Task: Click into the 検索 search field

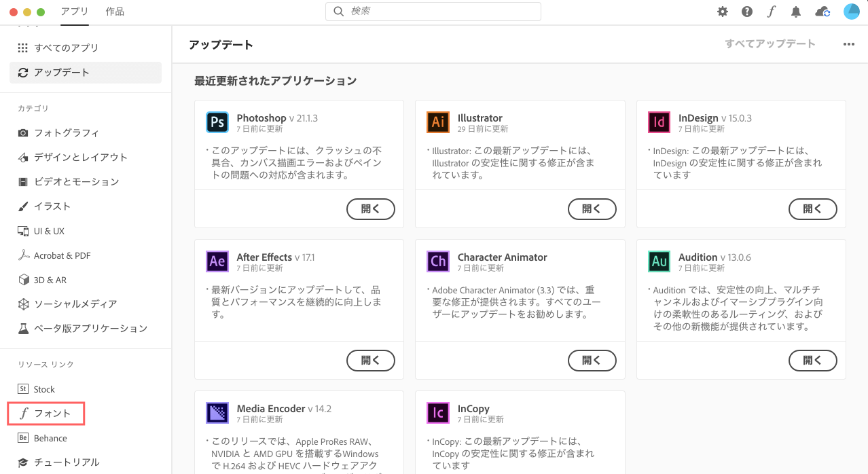Action: (x=433, y=12)
